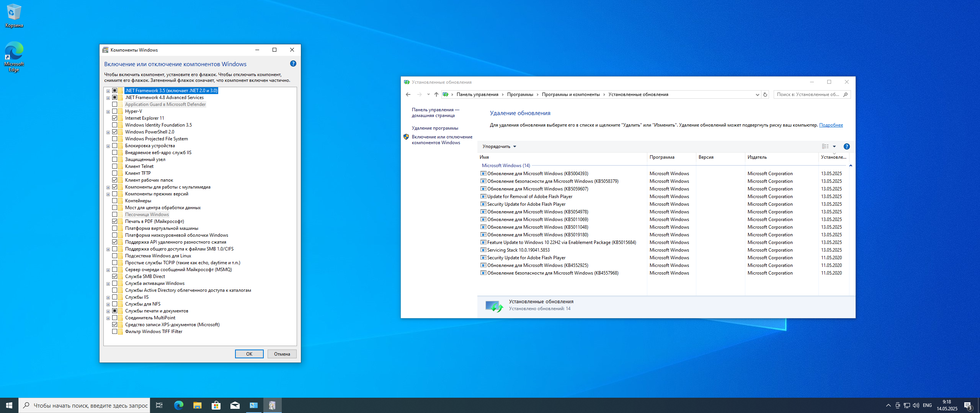Show hidden tray icons chevron

tap(889, 405)
